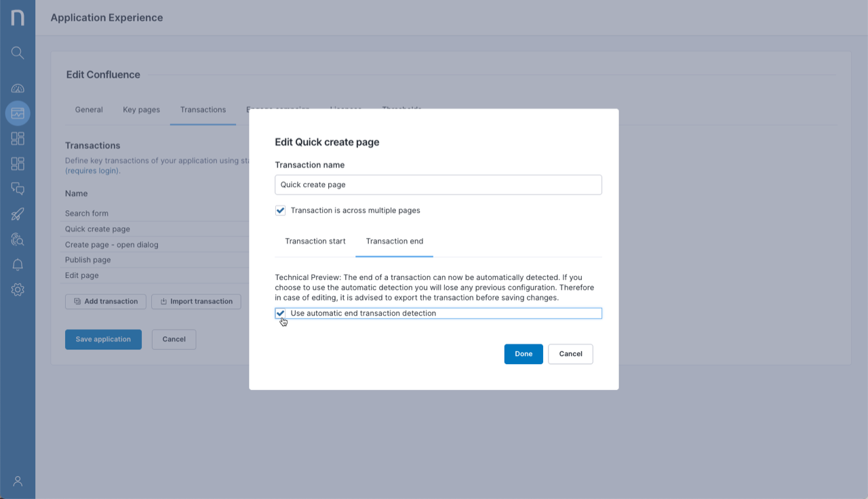Open the first apps grid sidebar icon
The height and width of the screenshot is (499, 868).
coord(18,138)
